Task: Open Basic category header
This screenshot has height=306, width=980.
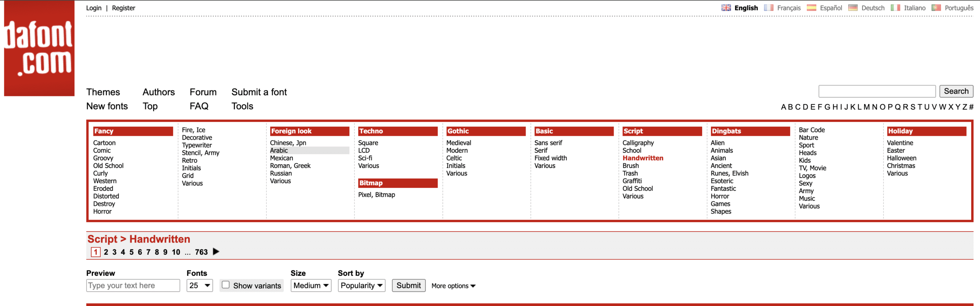Action: point(574,131)
